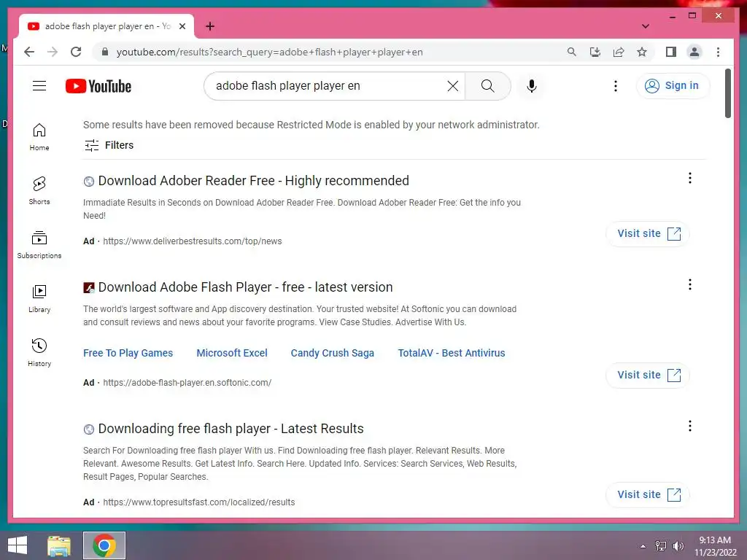The height and width of the screenshot is (560, 747).
Task: Visit site for Adober Reader ad
Action: 648,234
